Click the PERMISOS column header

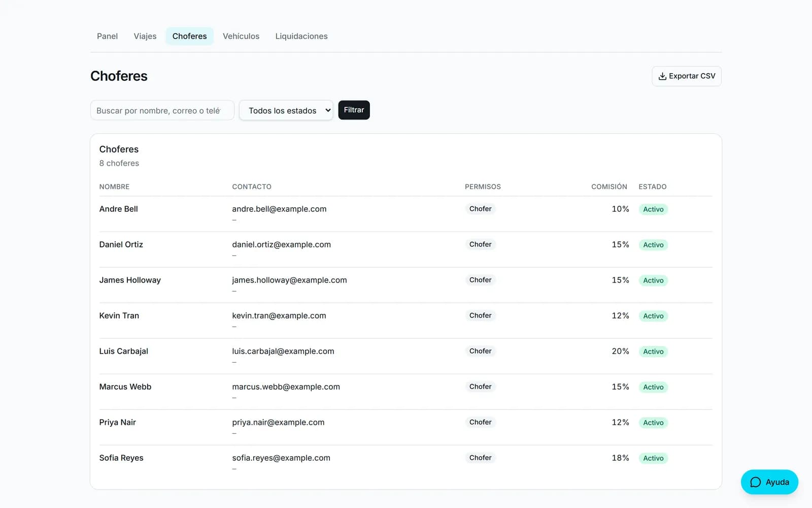click(x=483, y=186)
